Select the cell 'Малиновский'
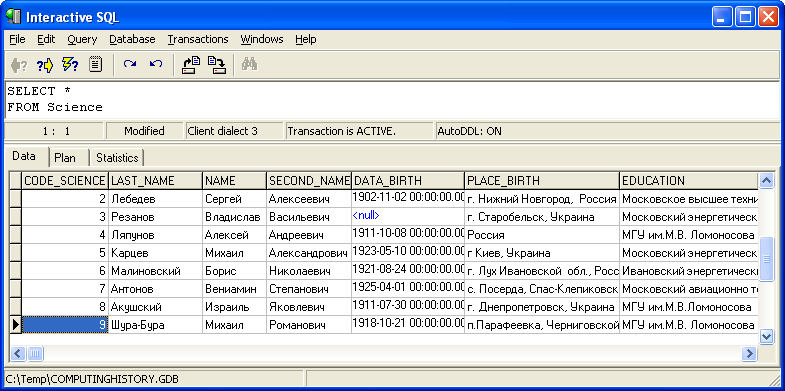Image resolution: width=785 pixels, height=391 pixels. [156, 271]
